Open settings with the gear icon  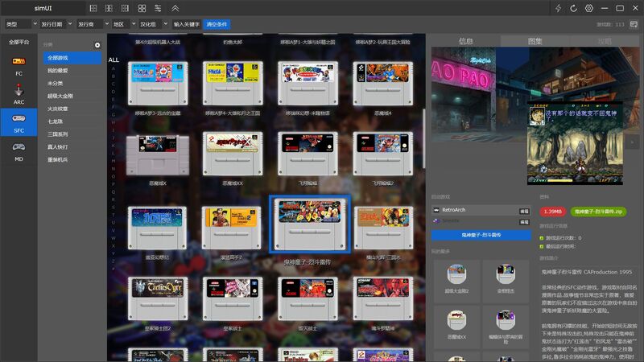[589, 8]
